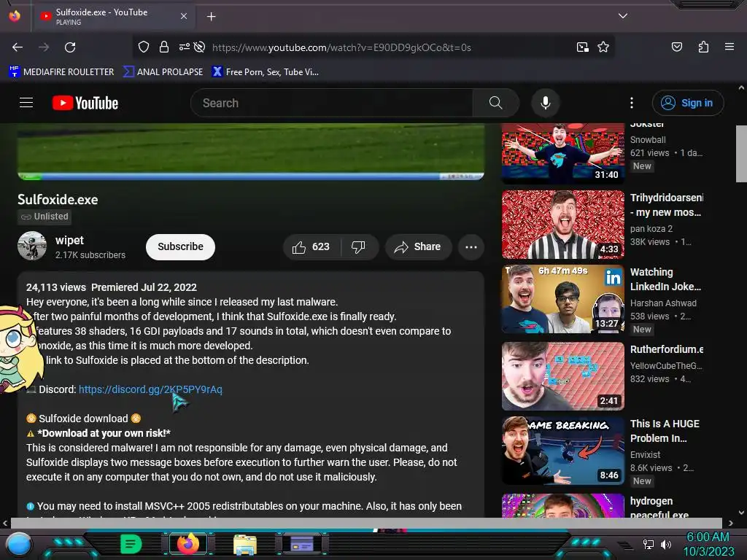The width and height of the screenshot is (747, 560).
Task: View site security via padlock icon
Action: coord(164,47)
